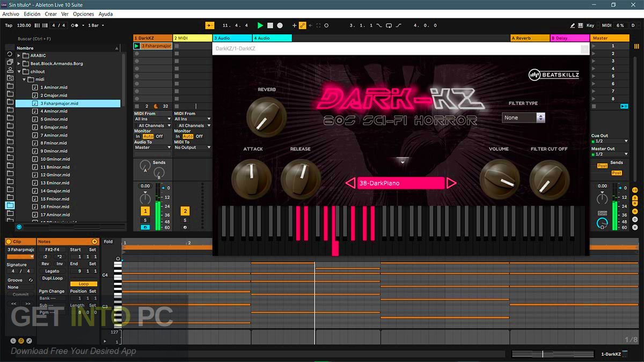Screen dimensions: 644x362
Task: Open the 38-DarkPiano preset selector
Action: (x=400, y=183)
